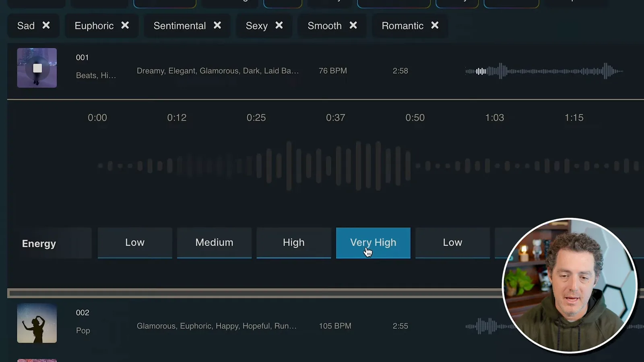Jump to the 0:12 timeline marker
The width and height of the screenshot is (644, 362).
177,117
